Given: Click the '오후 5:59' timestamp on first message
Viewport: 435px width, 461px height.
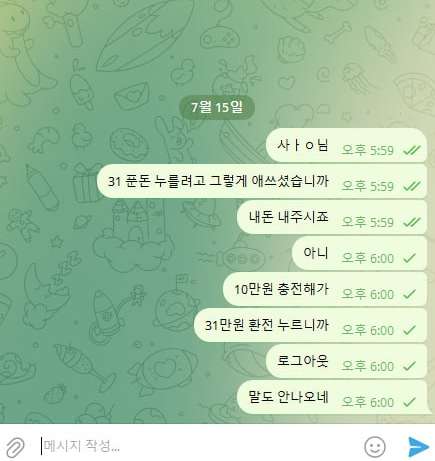Looking at the screenshot, I should point(368,150).
